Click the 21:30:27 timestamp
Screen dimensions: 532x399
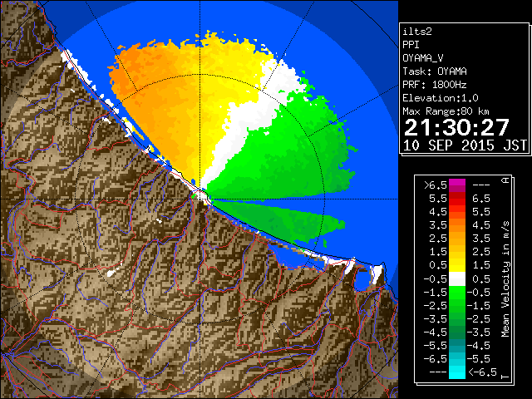[456, 127]
